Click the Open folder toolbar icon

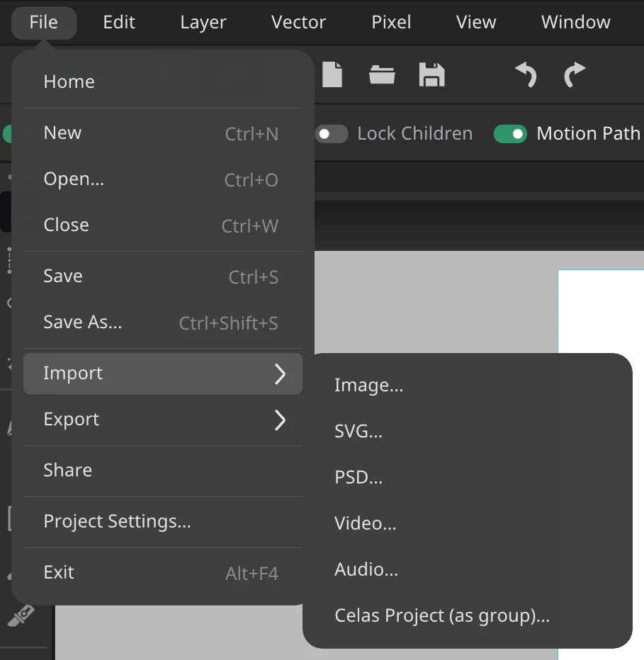(382, 75)
